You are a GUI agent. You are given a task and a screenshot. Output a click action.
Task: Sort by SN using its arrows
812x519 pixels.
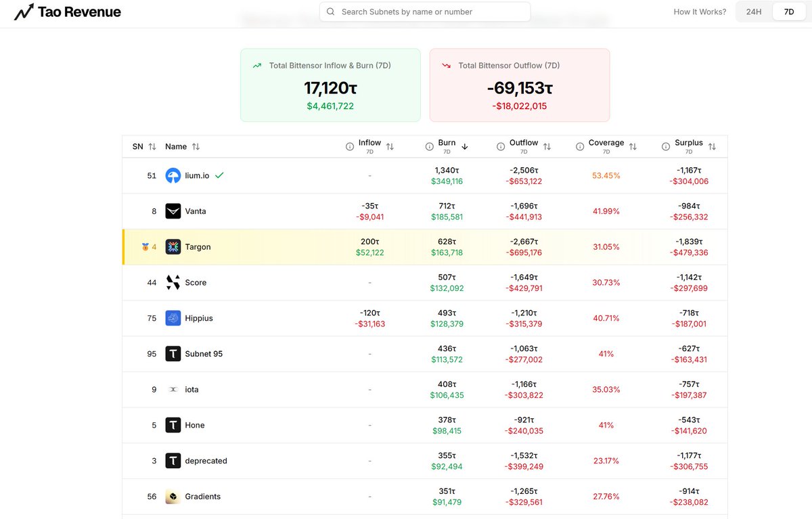pos(152,147)
